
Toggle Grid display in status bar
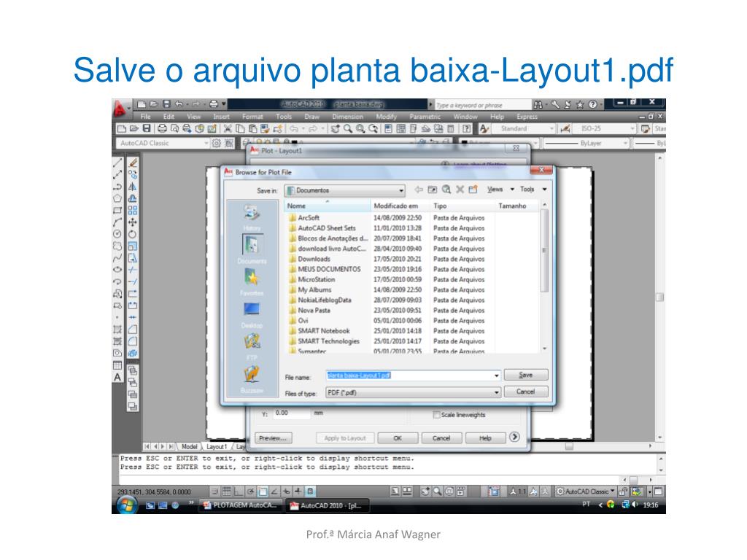click(227, 491)
